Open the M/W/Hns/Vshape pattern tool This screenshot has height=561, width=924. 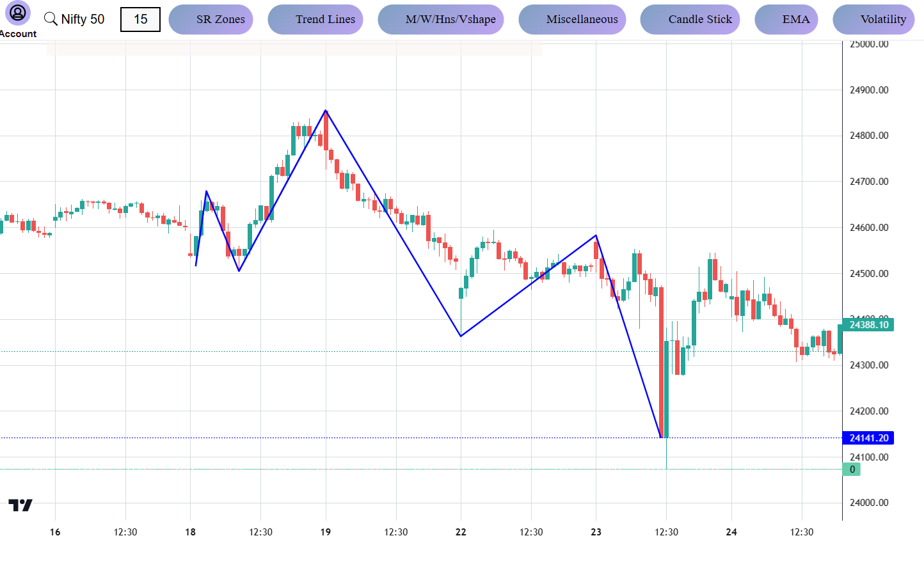(441, 19)
